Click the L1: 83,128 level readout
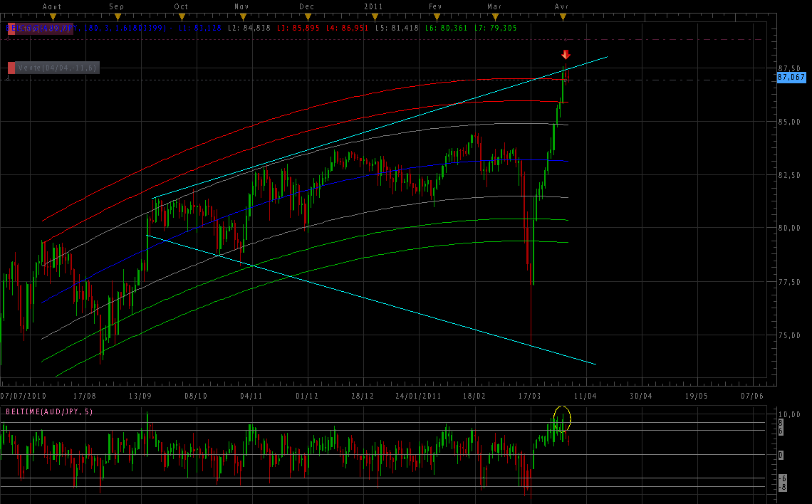Screen dimensions: 812x504 click(x=198, y=28)
